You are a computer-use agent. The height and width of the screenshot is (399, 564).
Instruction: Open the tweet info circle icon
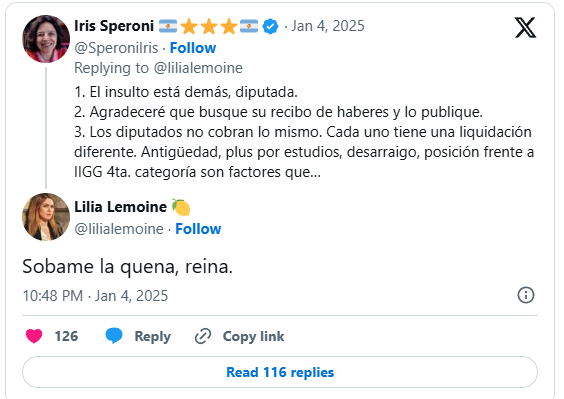pos(526,295)
